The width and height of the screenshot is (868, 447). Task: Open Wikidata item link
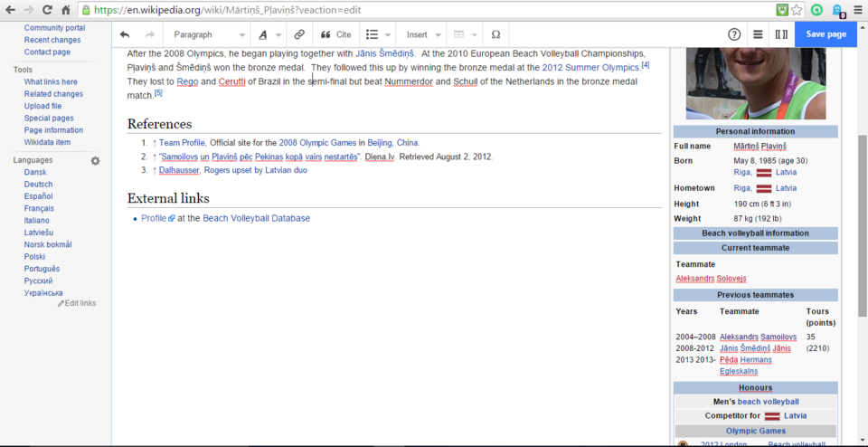click(47, 142)
